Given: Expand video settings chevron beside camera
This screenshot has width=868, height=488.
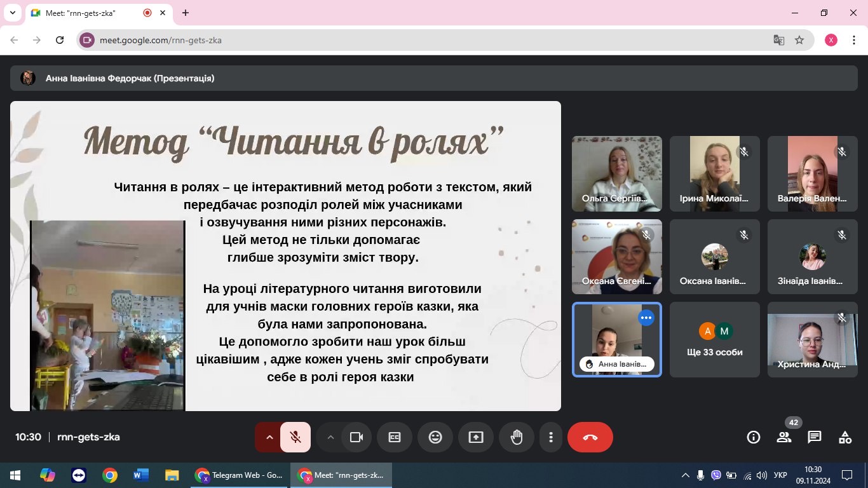Looking at the screenshot, I should tap(330, 437).
